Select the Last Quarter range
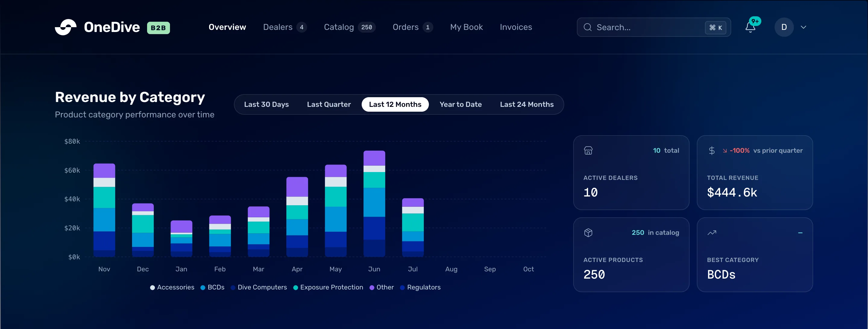Viewport: 868px width, 329px height. point(329,105)
